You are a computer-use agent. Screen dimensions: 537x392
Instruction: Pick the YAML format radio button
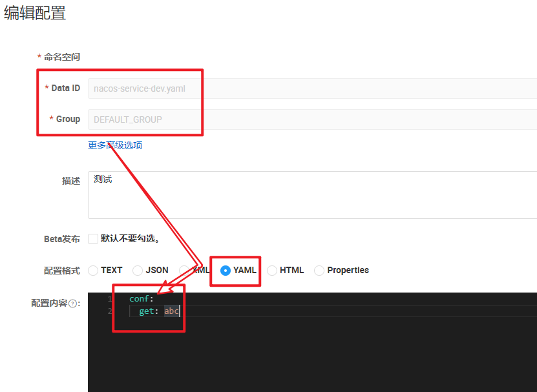coord(226,271)
